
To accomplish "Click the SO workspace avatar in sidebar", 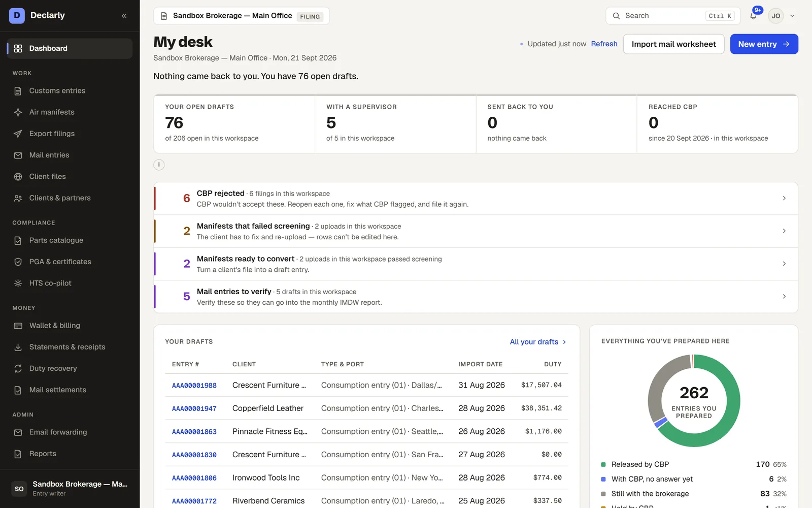I will pos(19,489).
